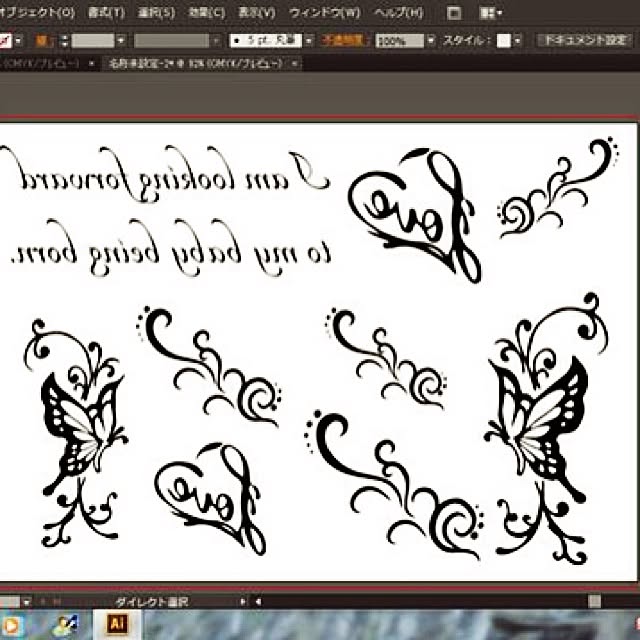This screenshot has height=640, width=640.
Task: Open the variable width profile dropdown arrow
Action: click(x=216, y=41)
